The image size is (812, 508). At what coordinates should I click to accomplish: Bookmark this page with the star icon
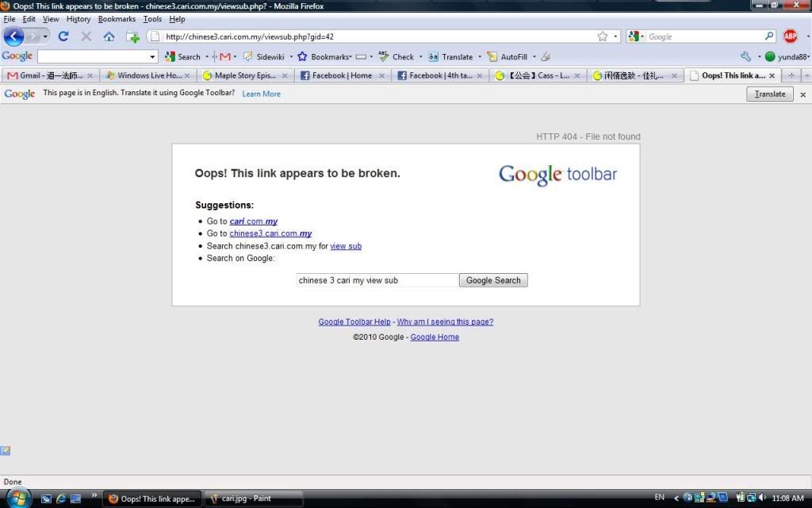[603, 37]
